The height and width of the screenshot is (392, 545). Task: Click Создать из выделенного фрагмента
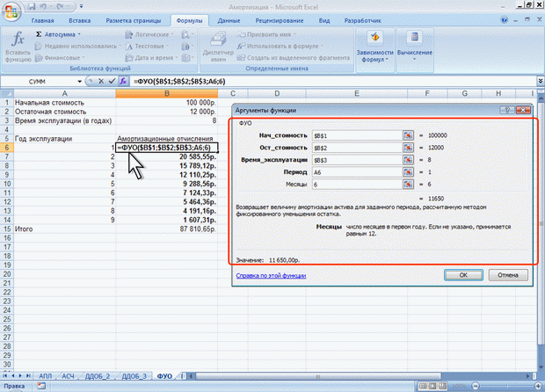294,58
